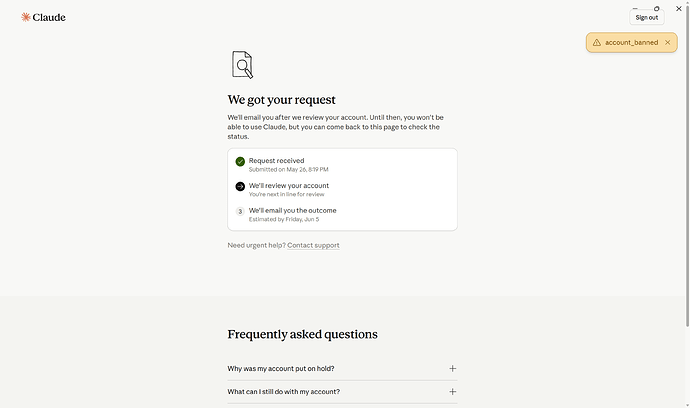The width and height of the screenshot is (690, 408).
Task: Sign out of the account
Action: coord(646,18)
